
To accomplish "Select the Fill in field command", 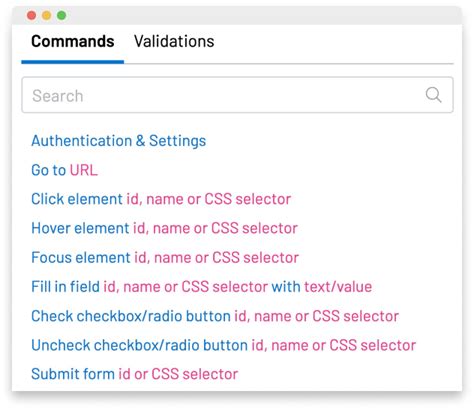I will pyautogui.click(x=202, y=287).
